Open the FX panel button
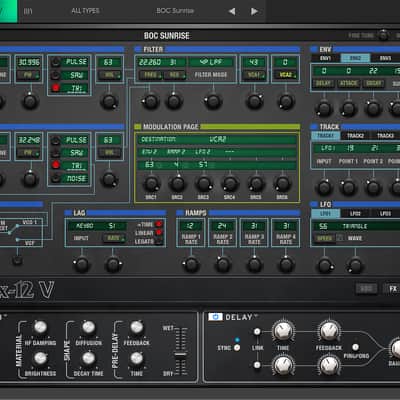The height and width of the screenshot is (400, 400). [x=392, y=289]
